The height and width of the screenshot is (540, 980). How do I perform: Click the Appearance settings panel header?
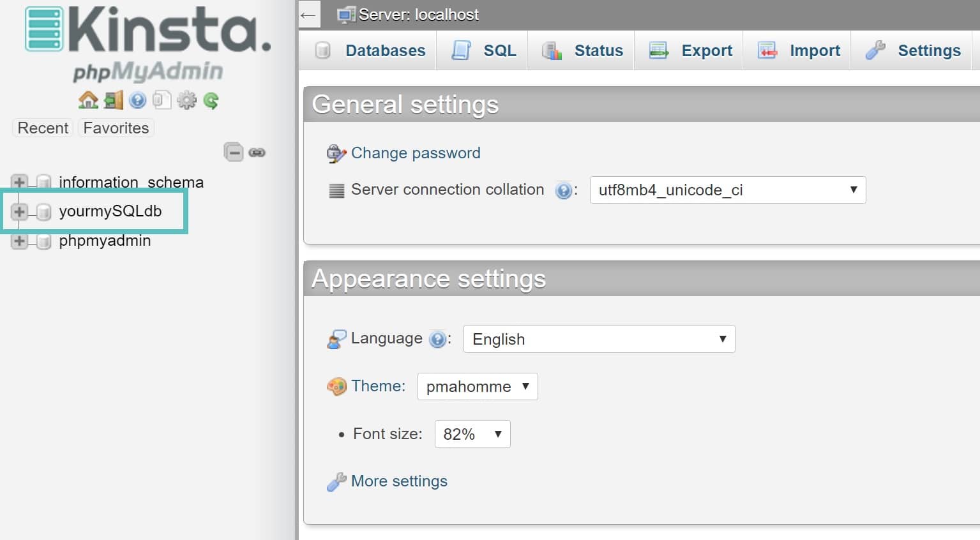click(x=642, y=278)
